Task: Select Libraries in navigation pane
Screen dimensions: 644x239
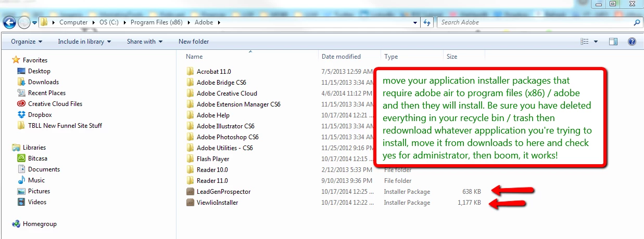Action: point(34,148)
